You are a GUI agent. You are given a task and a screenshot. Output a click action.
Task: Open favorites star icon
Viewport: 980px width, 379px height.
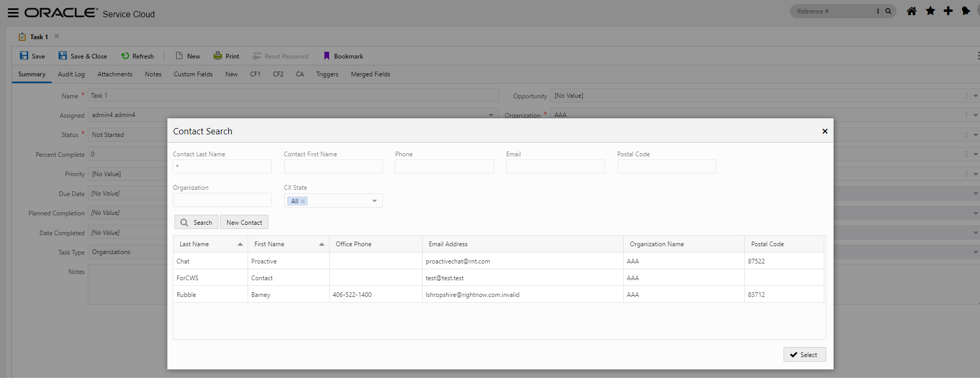[930, 11]
